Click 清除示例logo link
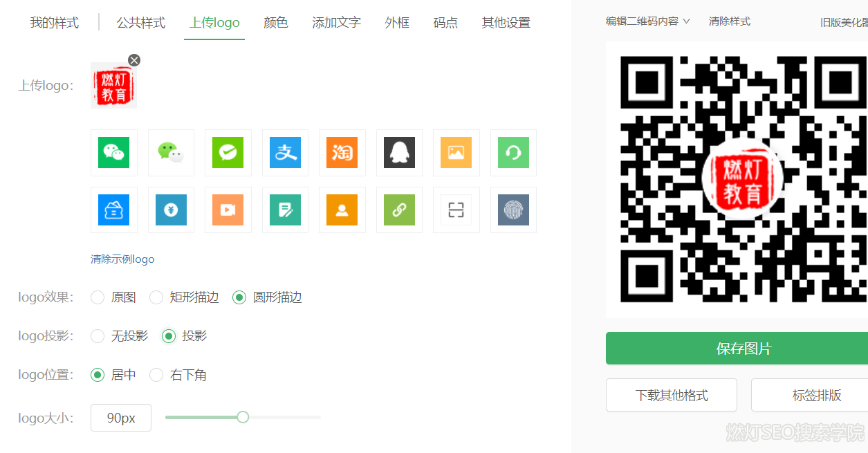This screenshot has width=868, height=453. point(122,259)
